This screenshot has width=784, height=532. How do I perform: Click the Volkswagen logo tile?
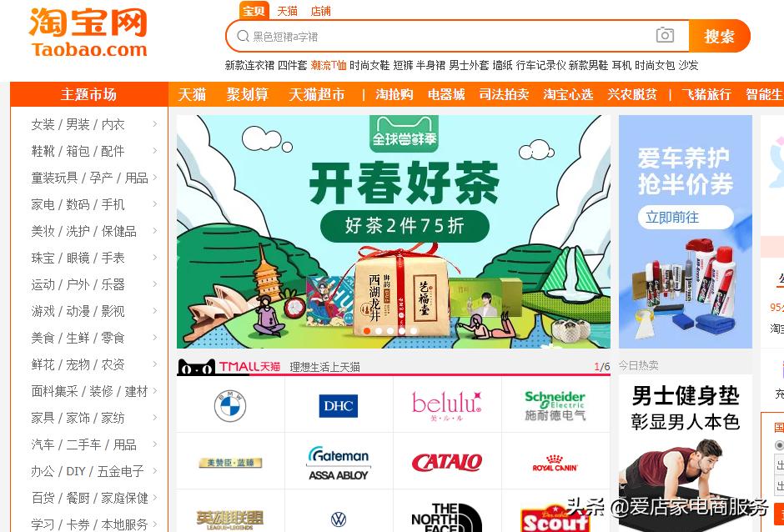point(339,519)
